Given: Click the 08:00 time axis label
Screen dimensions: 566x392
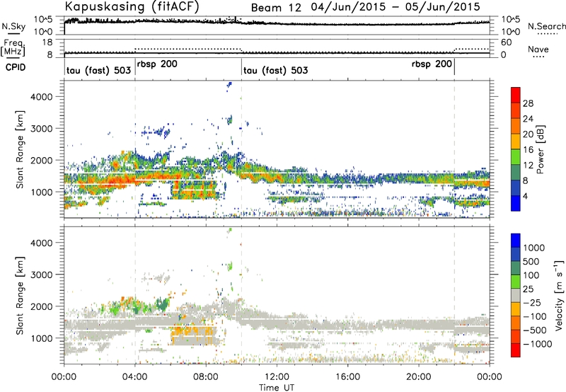Looking at the screenshot, I should [x=205, y=377].
